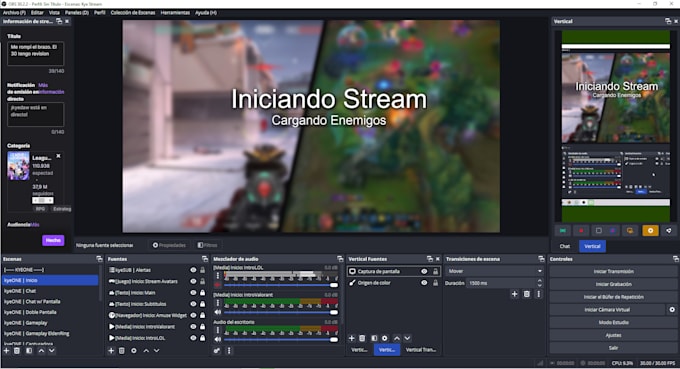Screen dimensions: 680x369
Task: Click purple Hecho button
Action: 53,240
